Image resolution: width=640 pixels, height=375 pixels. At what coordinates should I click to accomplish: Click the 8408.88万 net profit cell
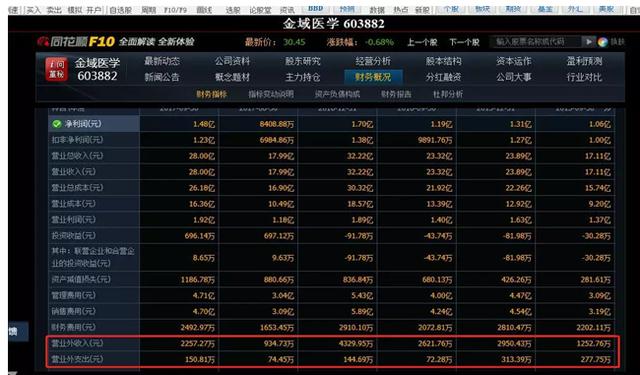(x=276, y=124)
